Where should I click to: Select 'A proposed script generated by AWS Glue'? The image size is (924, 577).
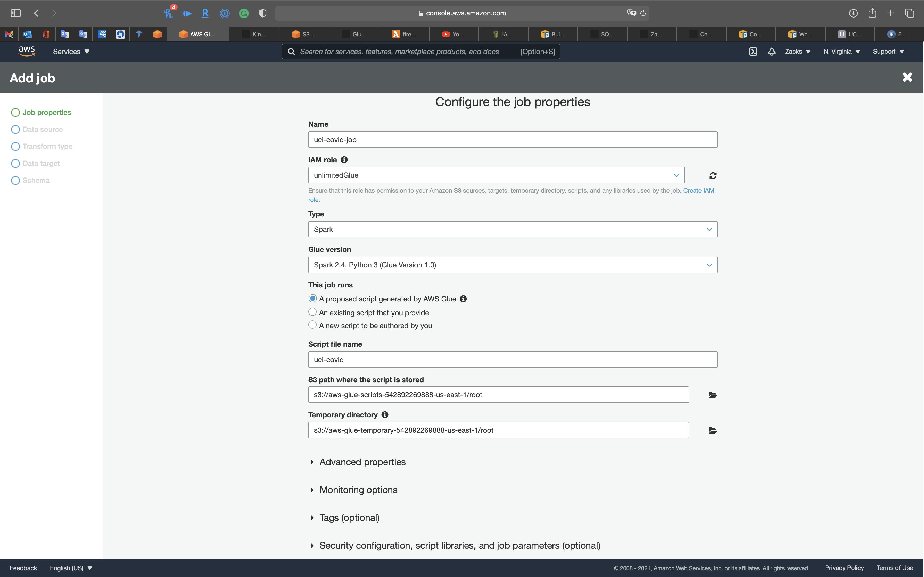click(312, 299)
